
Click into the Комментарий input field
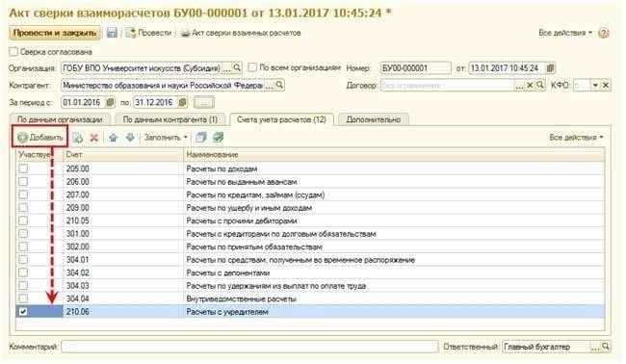coord(249,347)
